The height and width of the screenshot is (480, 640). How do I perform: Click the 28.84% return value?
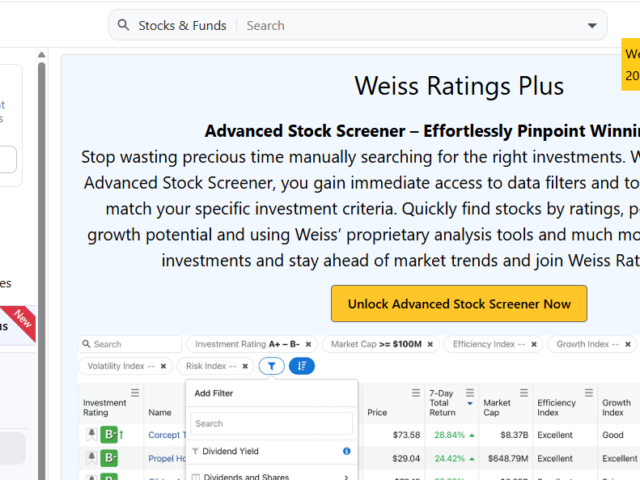point(449,435)
